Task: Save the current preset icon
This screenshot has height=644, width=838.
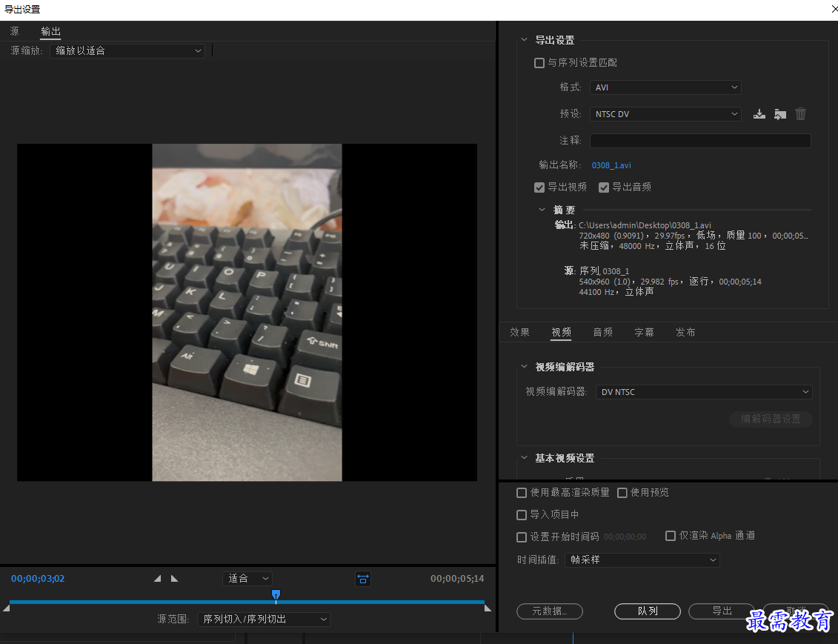Action: click(759, 114)
